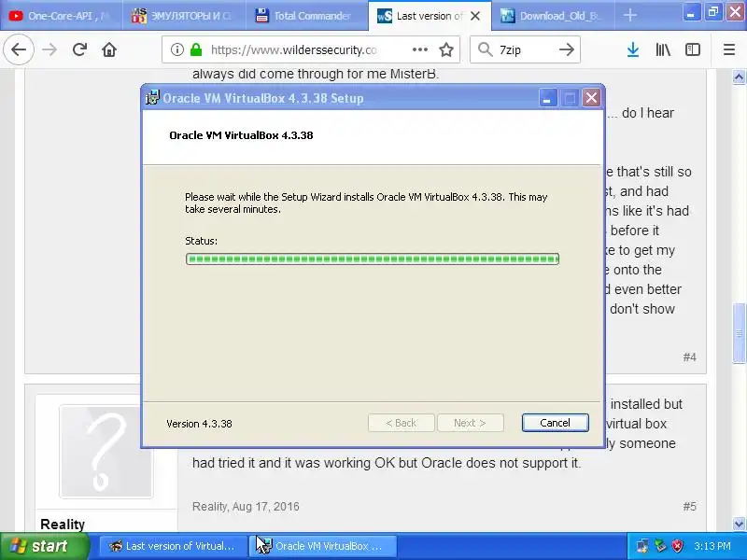Open the Downloads arrow icon
The image size is (747, 560).
click(x=633, y=49)
